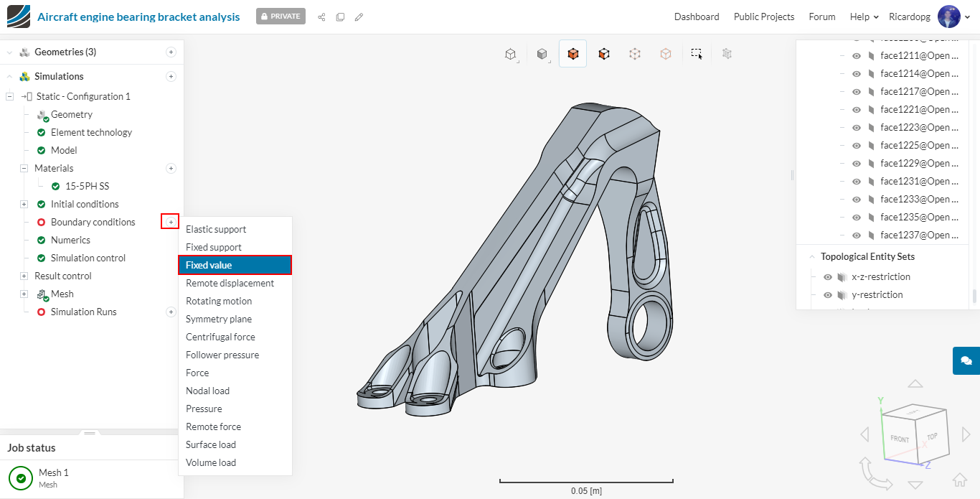Click the PRIVATE project badge
This screenshot has width=980, height=499.
click(281, 17)
